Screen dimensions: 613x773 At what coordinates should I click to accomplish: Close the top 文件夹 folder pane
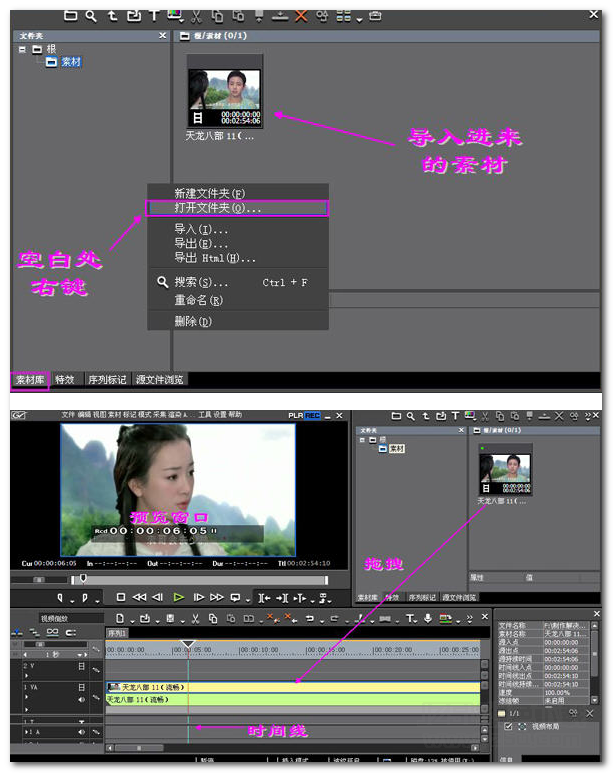[x=163, y=35]
